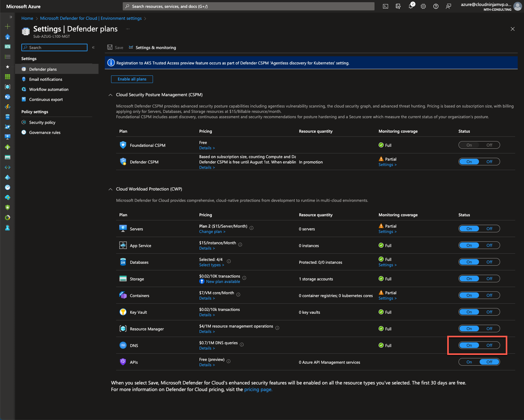Click the info icon beside resource management operations

[x=277, y=328]
